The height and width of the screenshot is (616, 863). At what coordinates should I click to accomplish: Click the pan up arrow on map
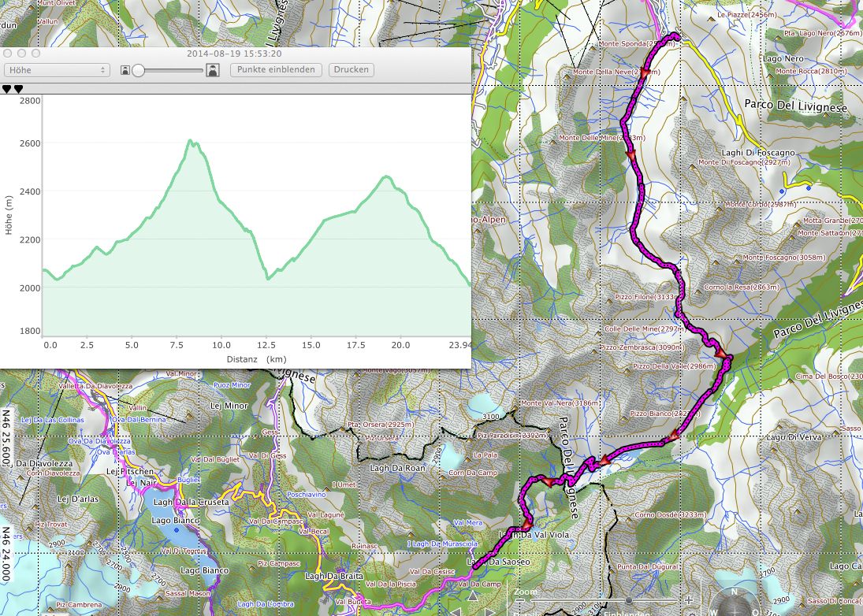[x=472, y=597]
